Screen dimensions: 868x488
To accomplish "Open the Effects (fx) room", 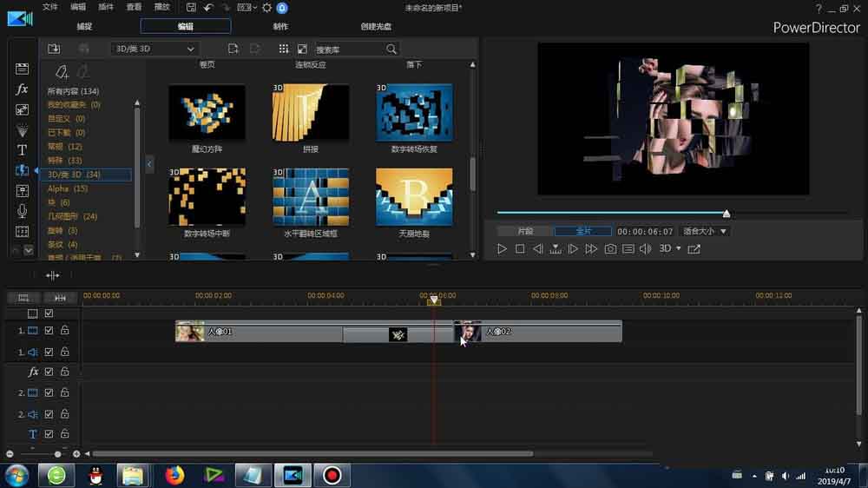I will click(23, 89).
